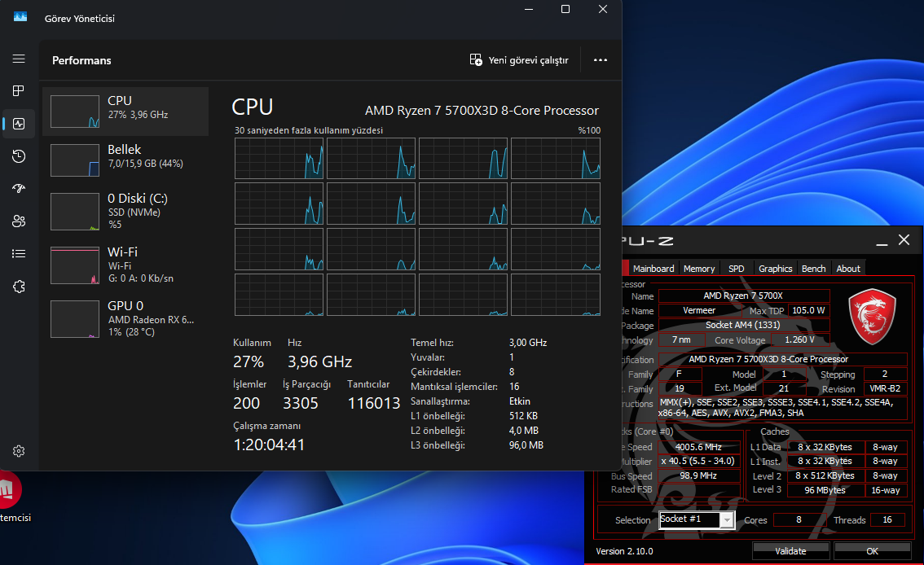Open the Services puzzle icon in sidebar

pyautogui.click(x=19, y=287)
